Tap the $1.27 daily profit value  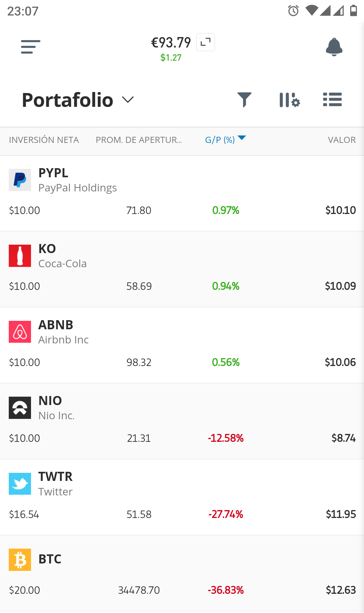click(171, 58)
